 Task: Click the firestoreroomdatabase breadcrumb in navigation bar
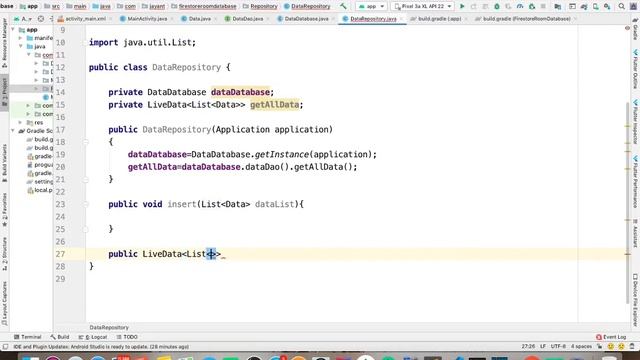point(203,7)
